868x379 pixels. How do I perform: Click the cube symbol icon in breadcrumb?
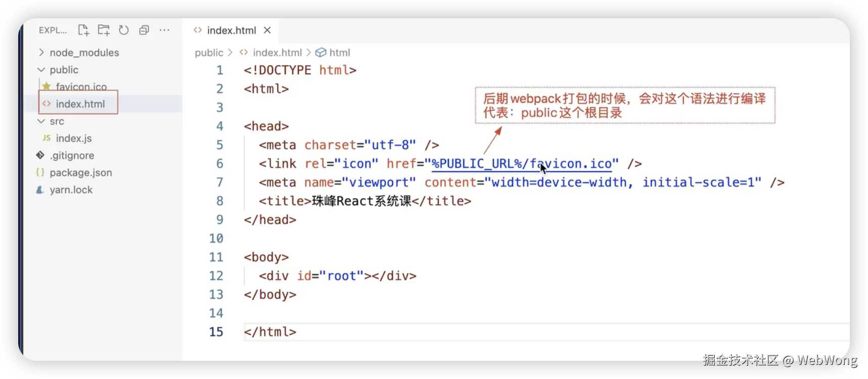pyautogui.click(x=321, y=53)
